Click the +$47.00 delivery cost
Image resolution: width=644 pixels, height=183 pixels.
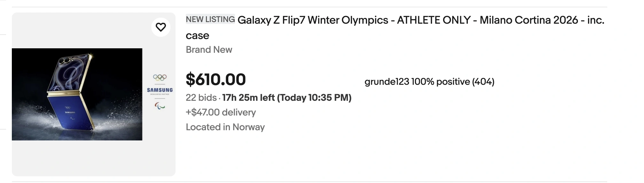(x=221, y=112)
